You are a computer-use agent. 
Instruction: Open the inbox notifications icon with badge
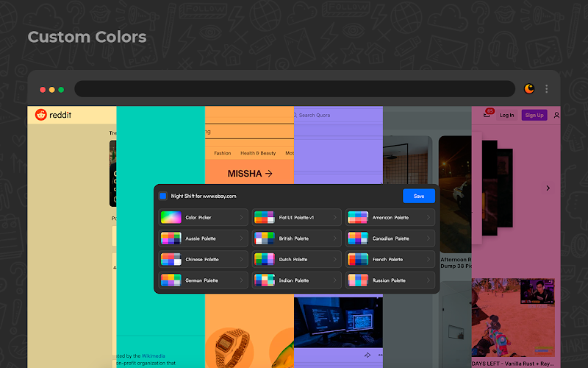pyautogui.click(x=487, y=114)
